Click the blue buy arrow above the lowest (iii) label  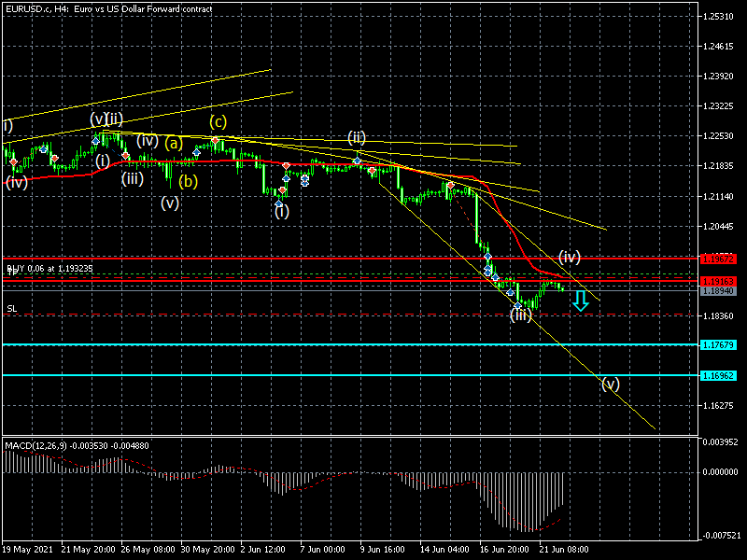[516, 304]
